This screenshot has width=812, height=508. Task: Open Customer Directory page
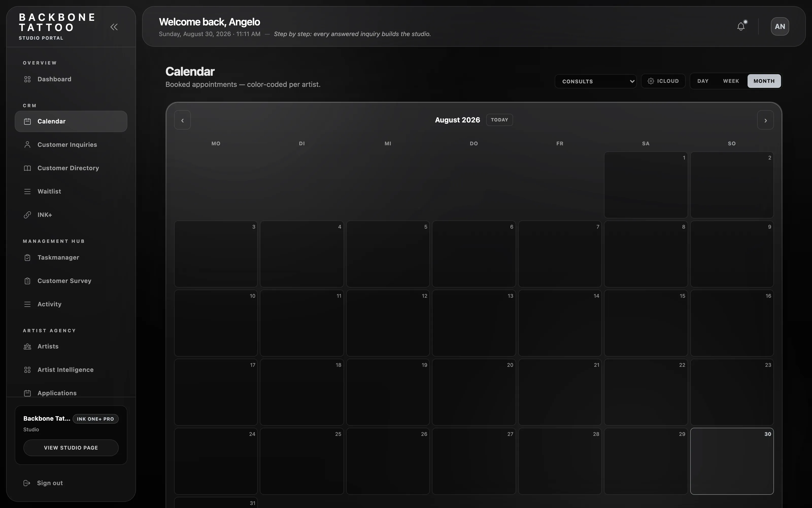click(x=71, y=168)
